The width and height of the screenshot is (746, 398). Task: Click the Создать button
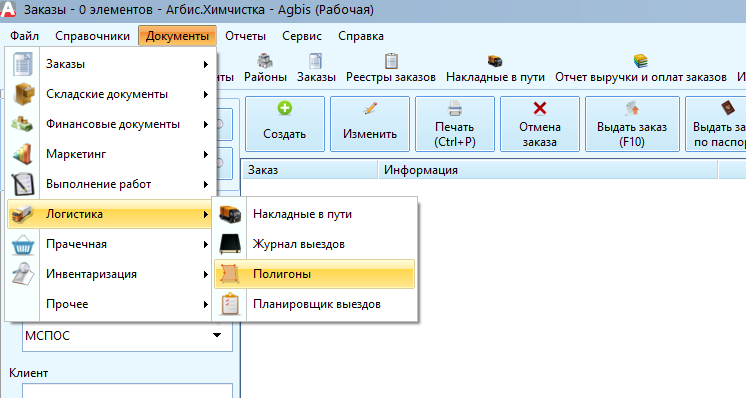click(x=285, y=124)
